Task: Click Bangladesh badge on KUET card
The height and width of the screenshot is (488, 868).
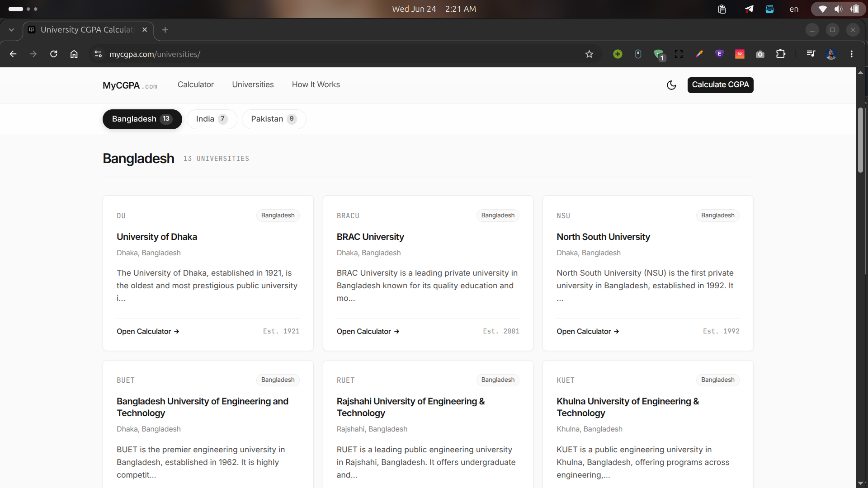Action: pyautogui.click(x=717, y=380)
